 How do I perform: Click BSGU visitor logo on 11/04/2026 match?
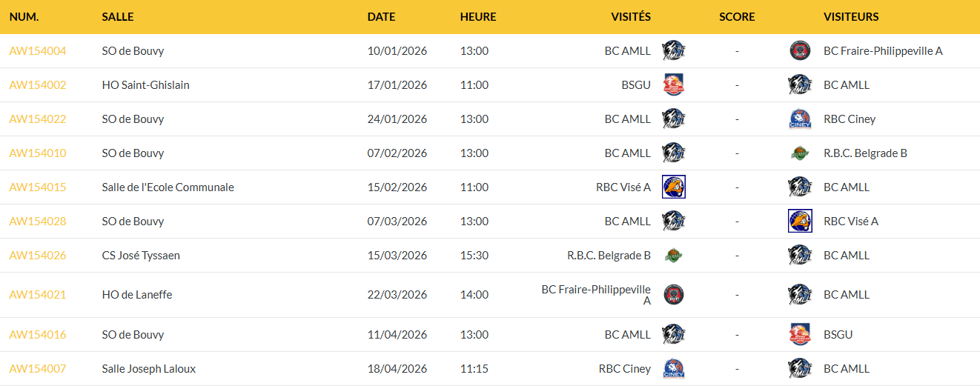(x=800, y=335)
